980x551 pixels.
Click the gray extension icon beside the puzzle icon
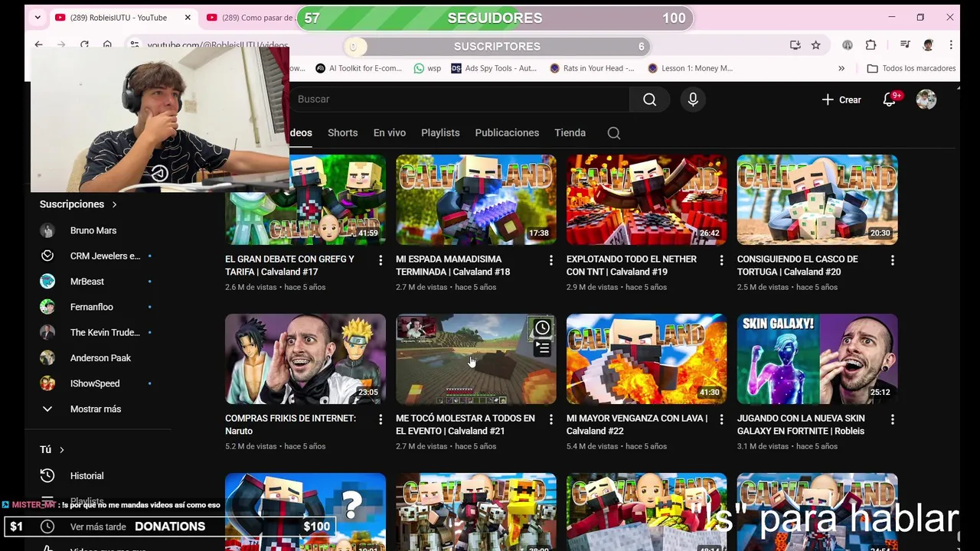click(848, 45)
